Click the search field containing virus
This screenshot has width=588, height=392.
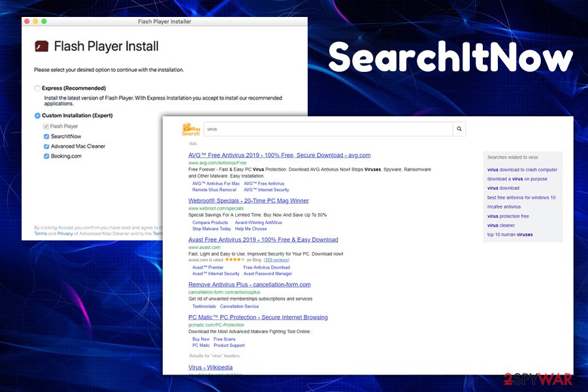329,129
